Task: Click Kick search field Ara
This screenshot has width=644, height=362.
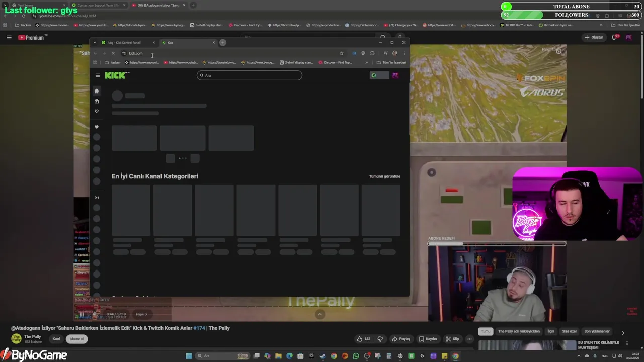Action: (250, 75)
